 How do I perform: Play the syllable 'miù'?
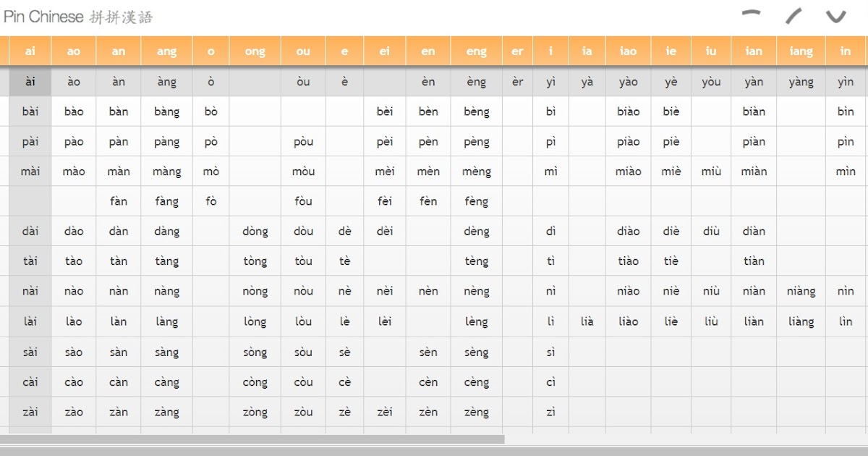pyautogui.click(x=710, y=171)
